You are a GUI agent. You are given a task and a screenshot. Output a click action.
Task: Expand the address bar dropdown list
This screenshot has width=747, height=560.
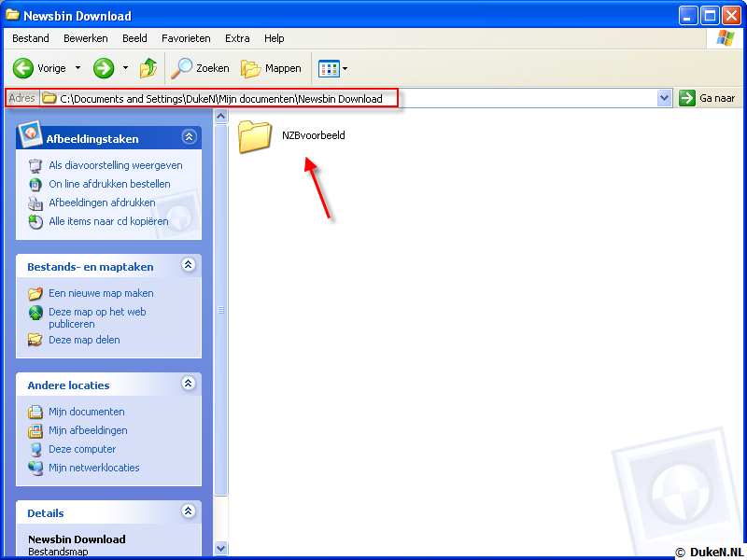[664, 99]
